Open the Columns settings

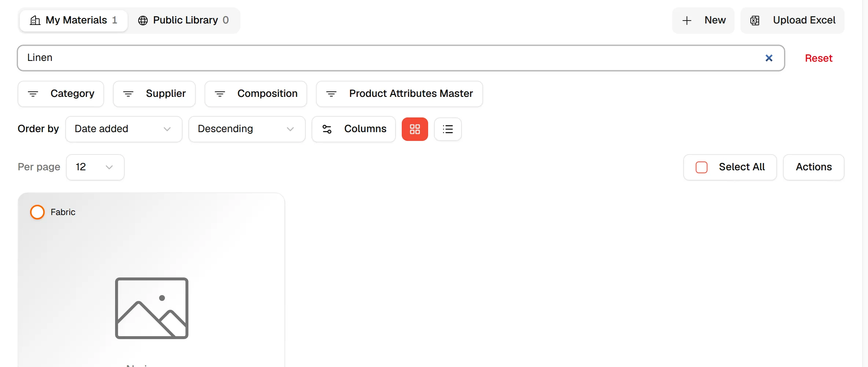pos(354,129)
